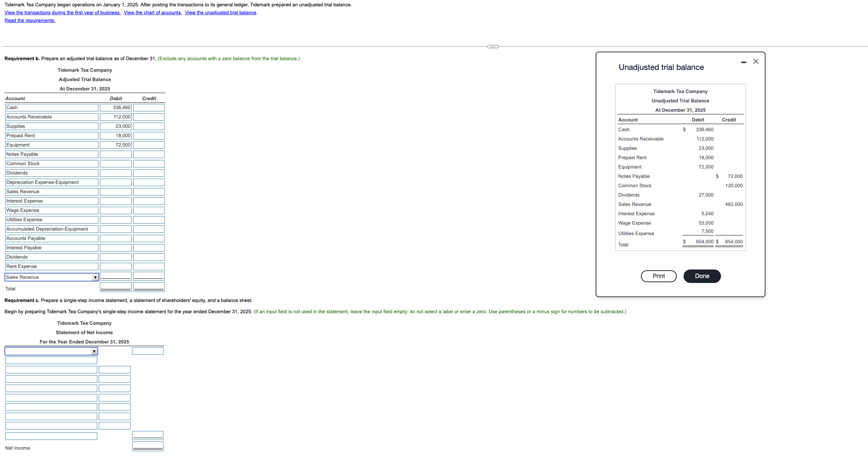Click the Rent Expense credit field
Image resolution: width=868 pixels, height=456 pixels.
(149, 266)
